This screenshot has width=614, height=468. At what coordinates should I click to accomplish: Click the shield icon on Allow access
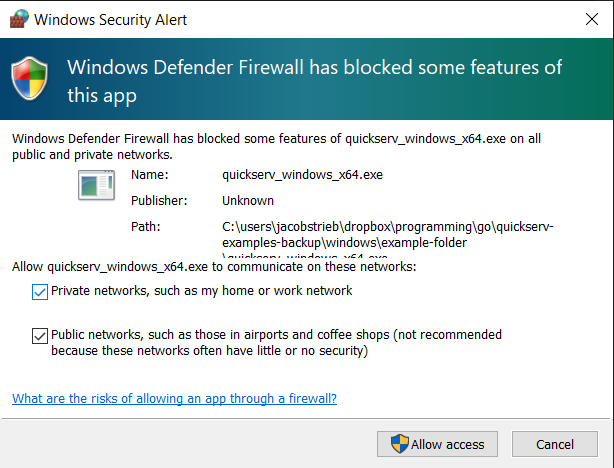click(399, 444)
